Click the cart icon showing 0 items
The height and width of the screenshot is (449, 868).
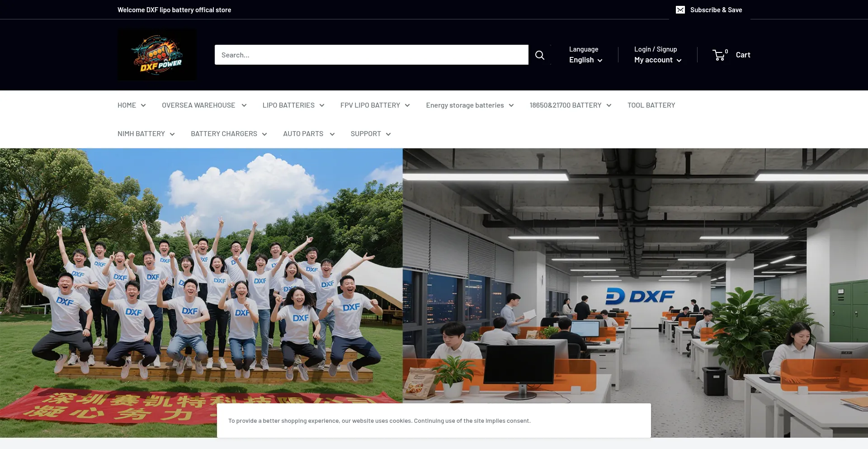(x=719, y=55)
